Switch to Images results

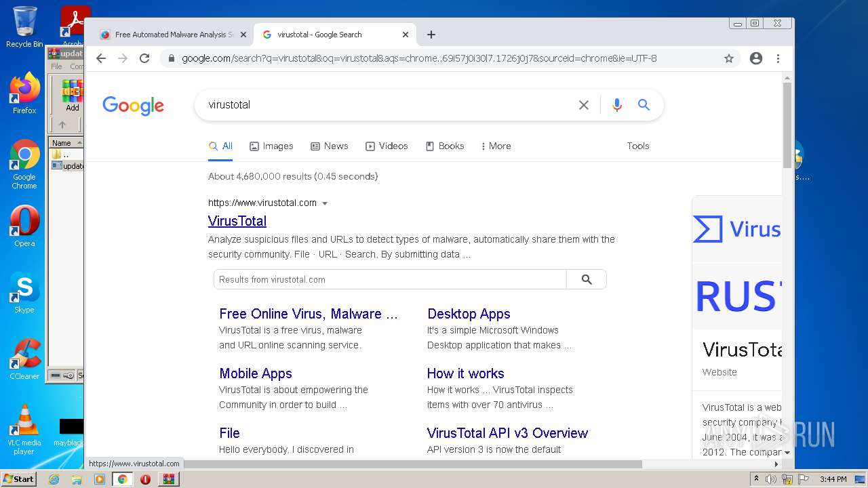pos(271,146)
